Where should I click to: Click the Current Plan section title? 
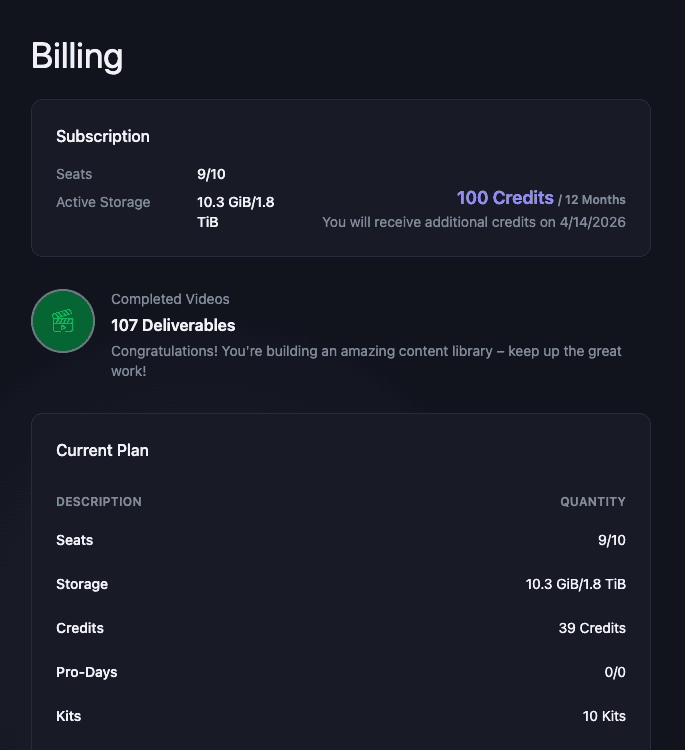[102, 450]
